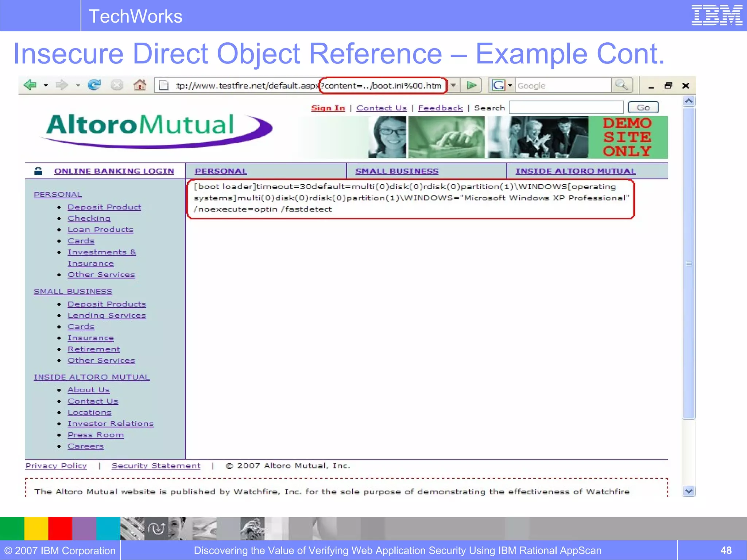Open the Forward history dropdown arrow
Viewport: 747px width, 560px height.
[x=78, y=86]
